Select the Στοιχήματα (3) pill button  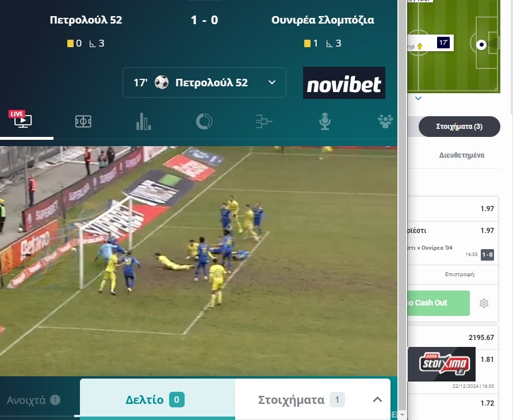pyautogui.click(x=460, y=127)
